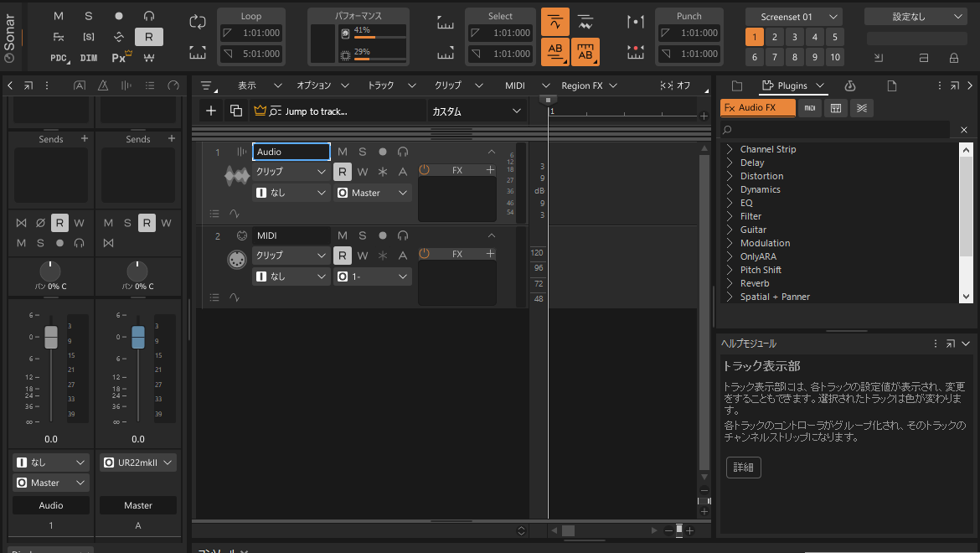
Task: Open the Audio track output Master dropdown
Action: 373,193
